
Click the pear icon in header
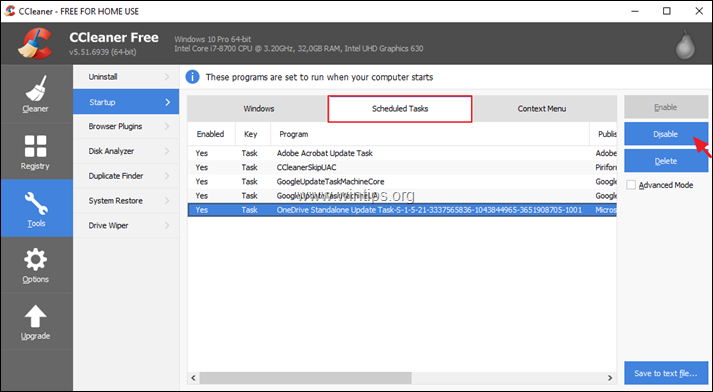[x=685, y=45]
